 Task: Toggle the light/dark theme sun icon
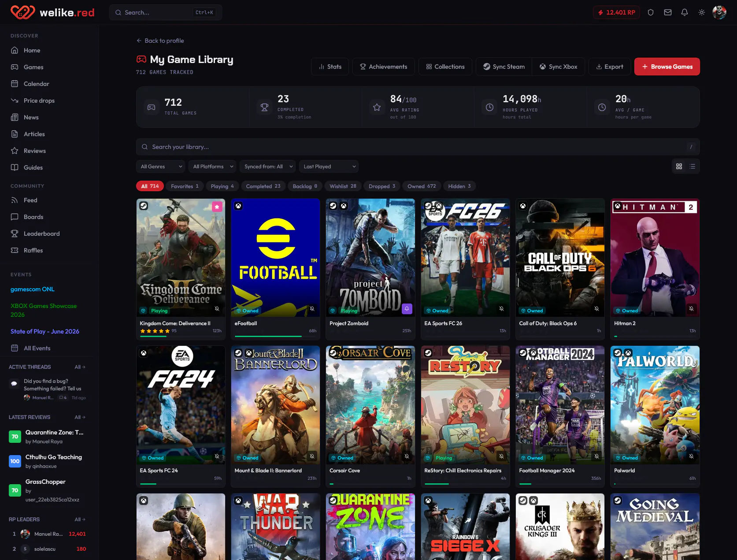coord(702,12)
